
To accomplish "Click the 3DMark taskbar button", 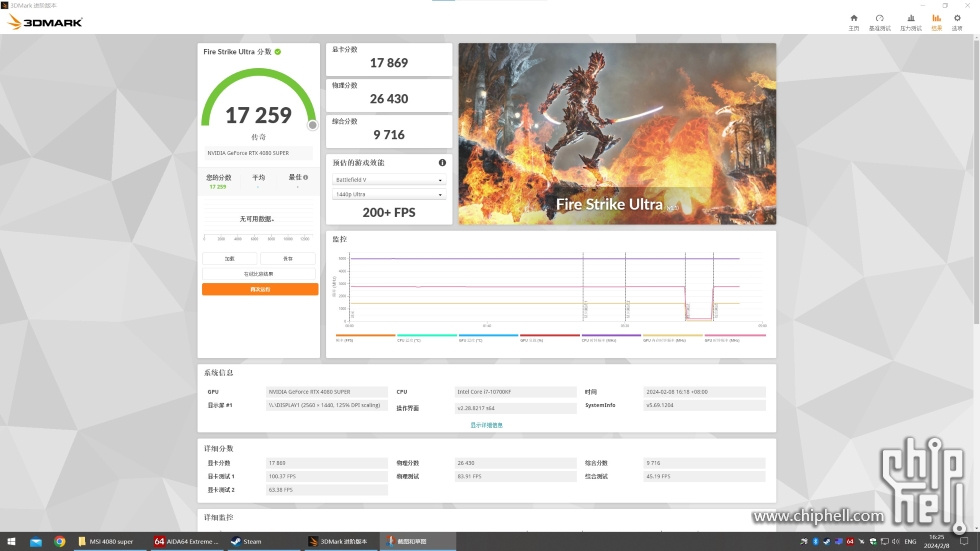I will 342,542.
